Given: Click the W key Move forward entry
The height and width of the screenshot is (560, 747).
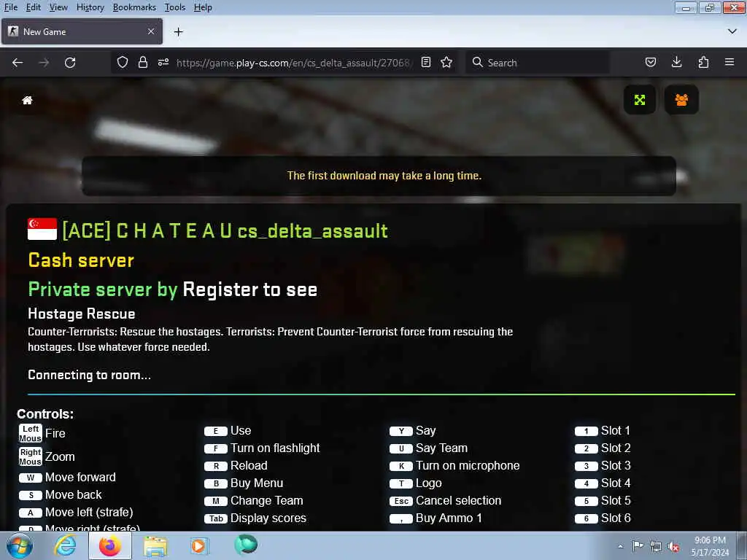Looking at the screenshot, I should [68, 477].
